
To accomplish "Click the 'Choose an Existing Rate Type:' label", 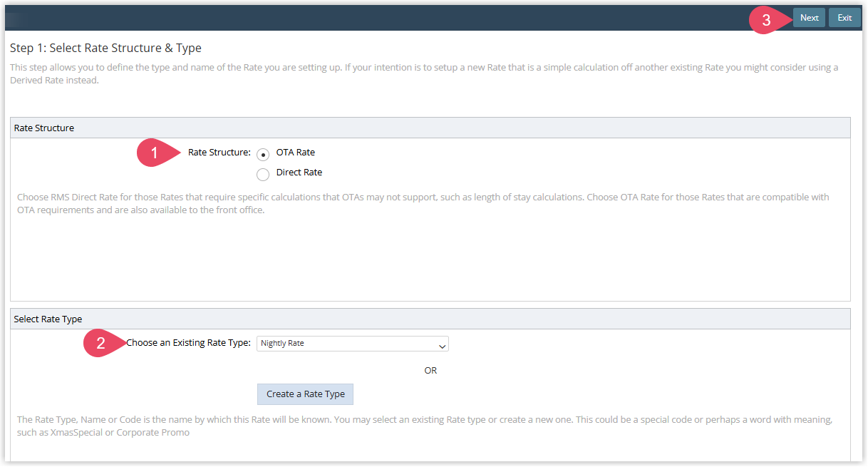I will coord(188,343).
